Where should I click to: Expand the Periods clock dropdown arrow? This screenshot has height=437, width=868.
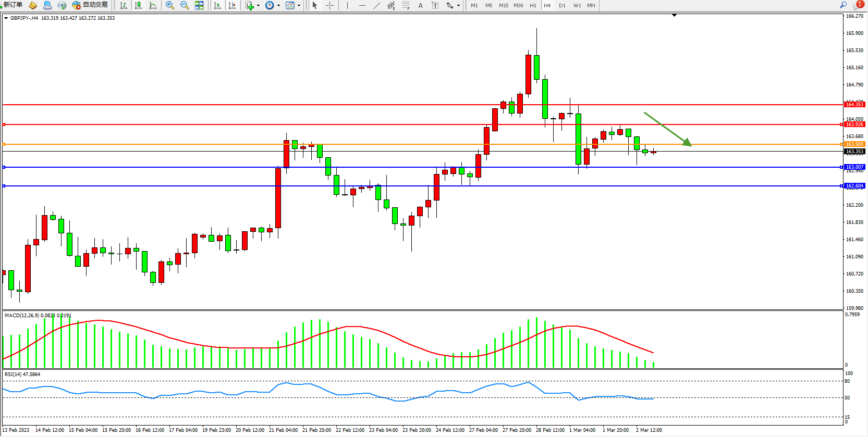tap(278, 6)
